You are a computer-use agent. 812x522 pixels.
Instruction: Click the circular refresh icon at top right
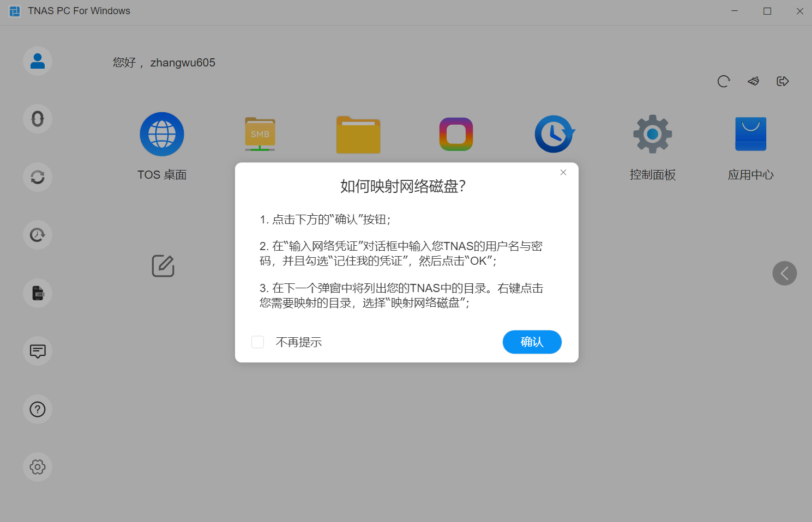click(724, 81)
